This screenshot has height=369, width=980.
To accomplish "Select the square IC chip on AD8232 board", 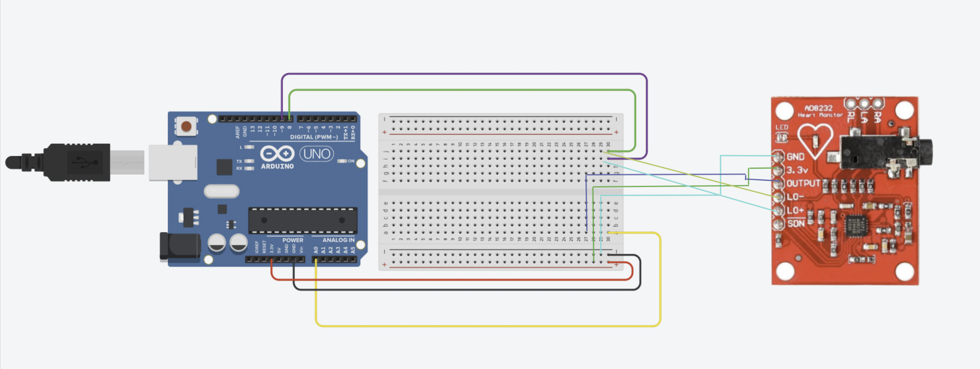I will 856,225.
